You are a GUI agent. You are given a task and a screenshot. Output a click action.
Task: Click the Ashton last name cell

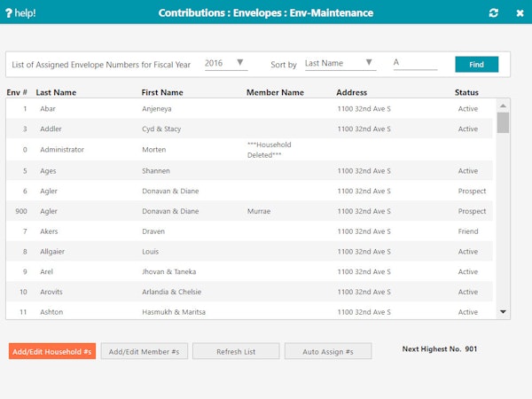click(x=51, y=312)
